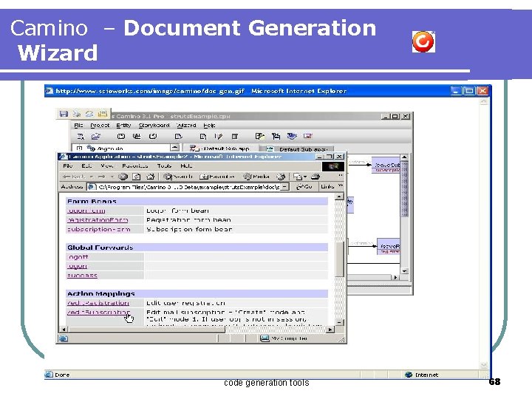Open Tools menu in inner Internet Explorer window

(164, 166)
